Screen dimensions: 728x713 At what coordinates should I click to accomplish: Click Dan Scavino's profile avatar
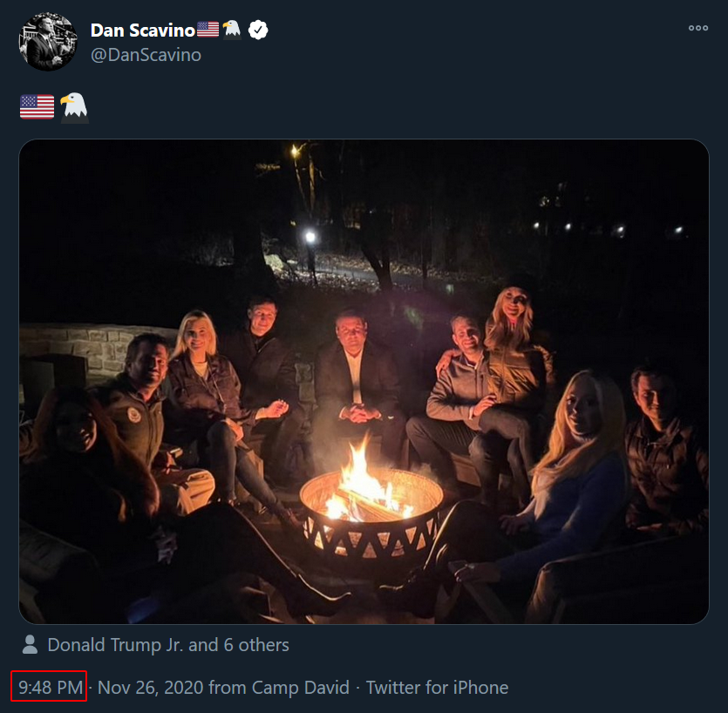pyautogui.click(x=49, y=42)
